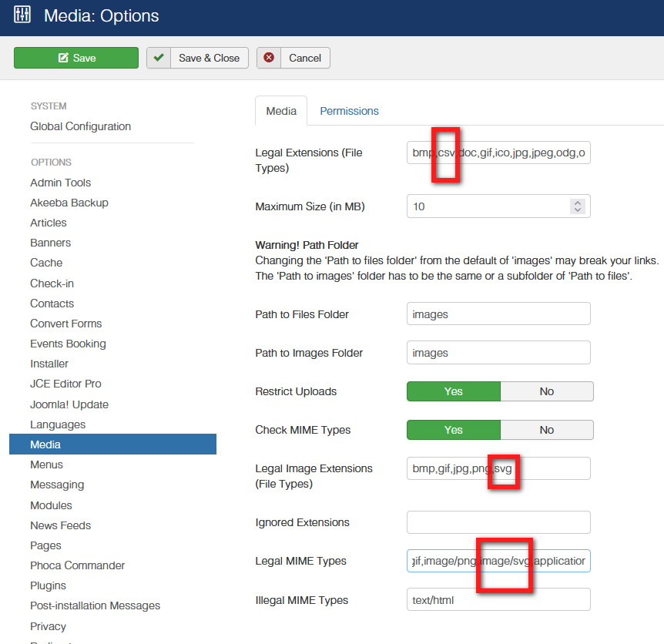Click the red Cancel icon
664x644 pixels.
tap(268, 58)
